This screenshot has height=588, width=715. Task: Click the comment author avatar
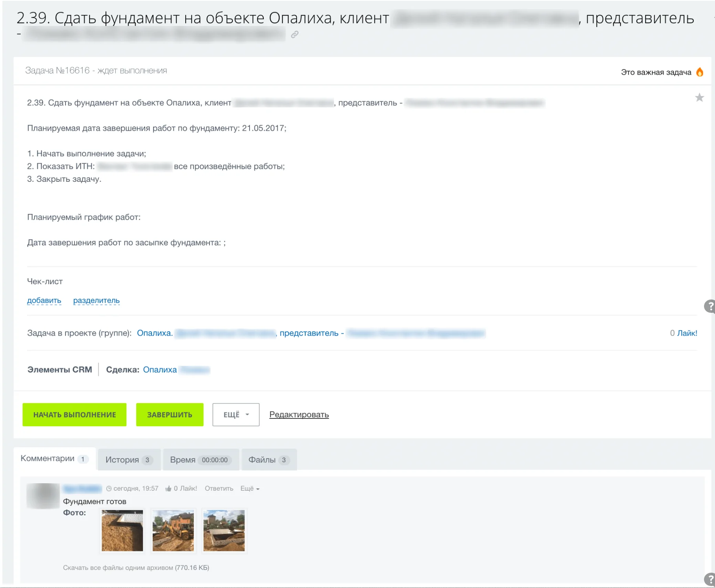43,496
